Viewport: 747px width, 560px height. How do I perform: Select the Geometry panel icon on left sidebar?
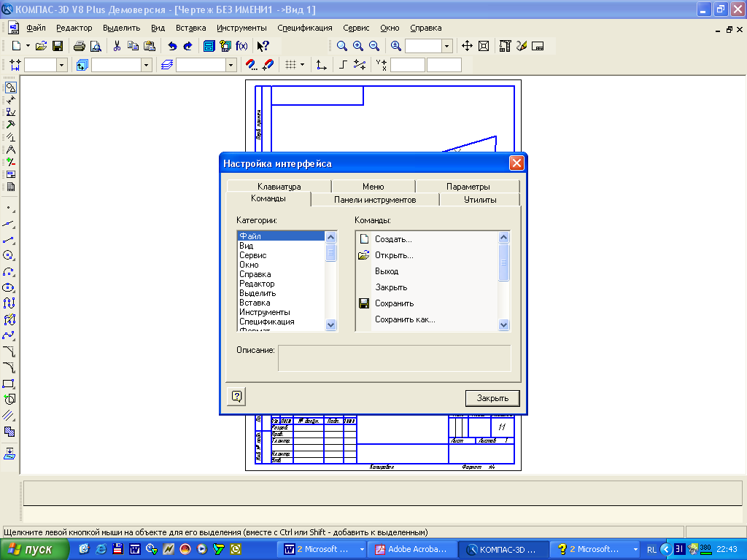[x=10, y=87]
